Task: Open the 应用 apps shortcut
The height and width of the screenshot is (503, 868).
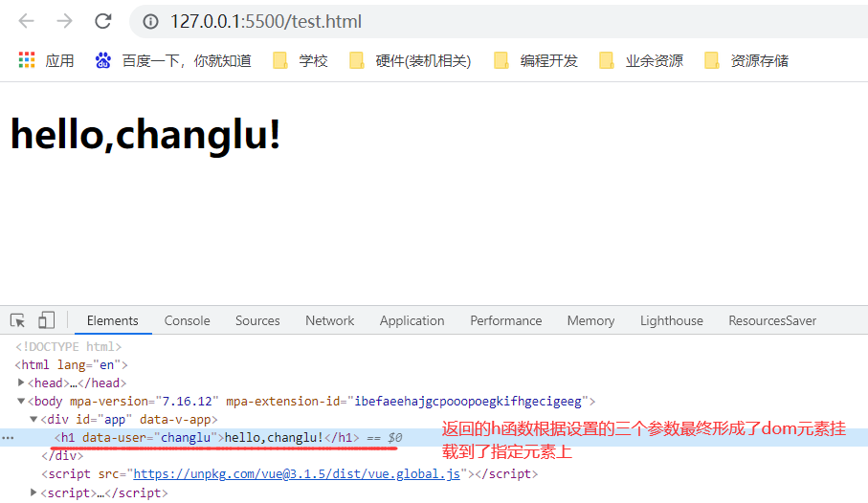Action: 47,60
